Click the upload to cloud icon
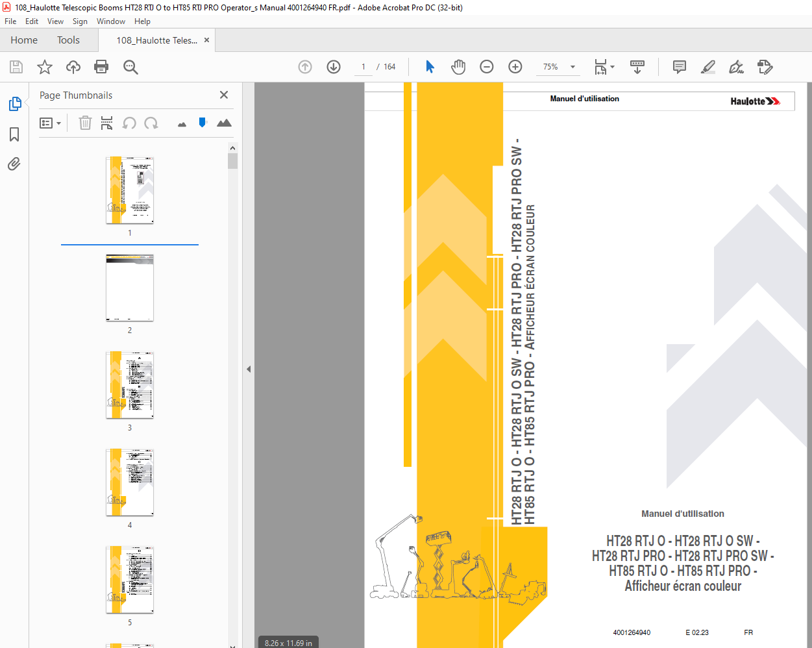This screenshot has width=812, height=648. click(x=73, y=67)
